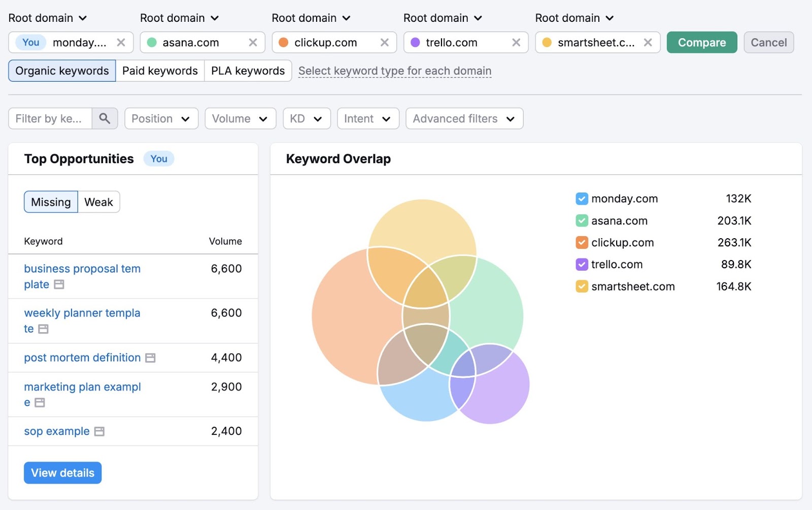Click the SERP features icon beside post mortem definition
The image size is (812, 510).
[150, 358]
